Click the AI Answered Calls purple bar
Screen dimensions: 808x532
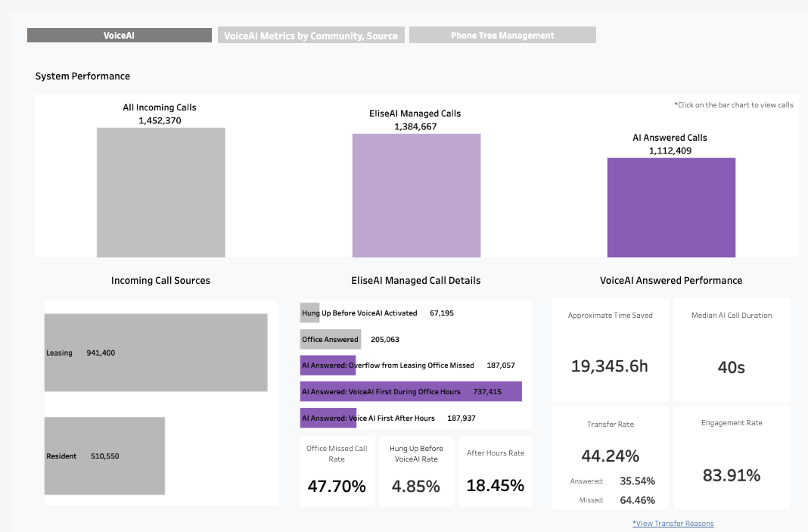click(671, 207)
